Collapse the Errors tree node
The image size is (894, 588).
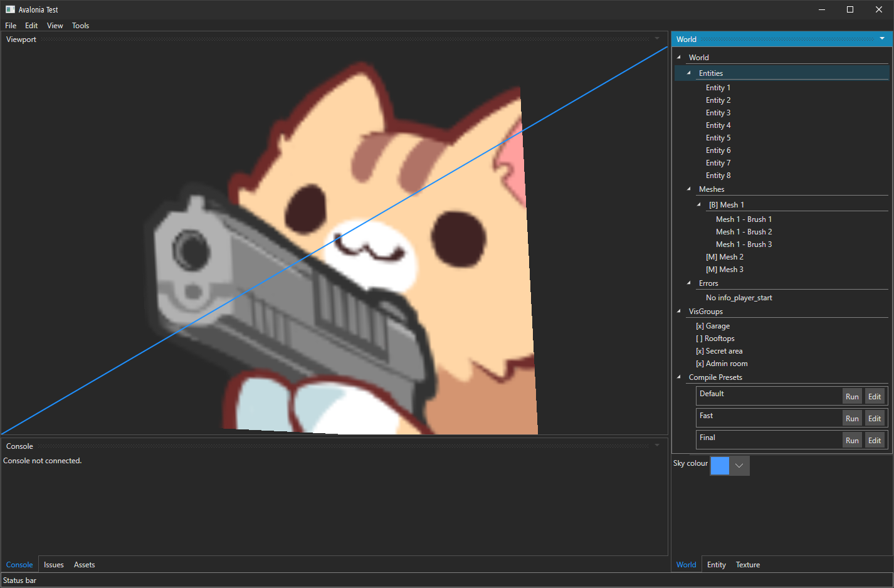[689, 283]
